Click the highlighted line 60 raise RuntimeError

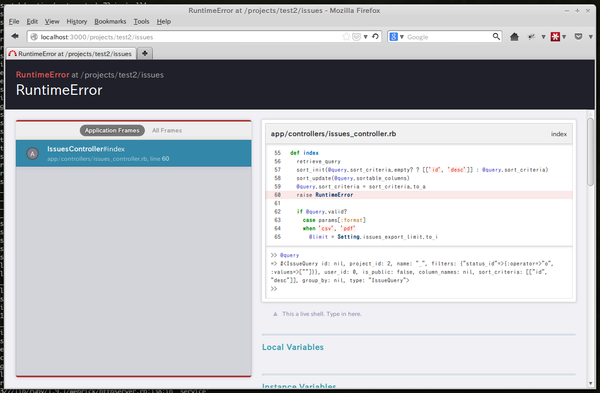point(419,195)
